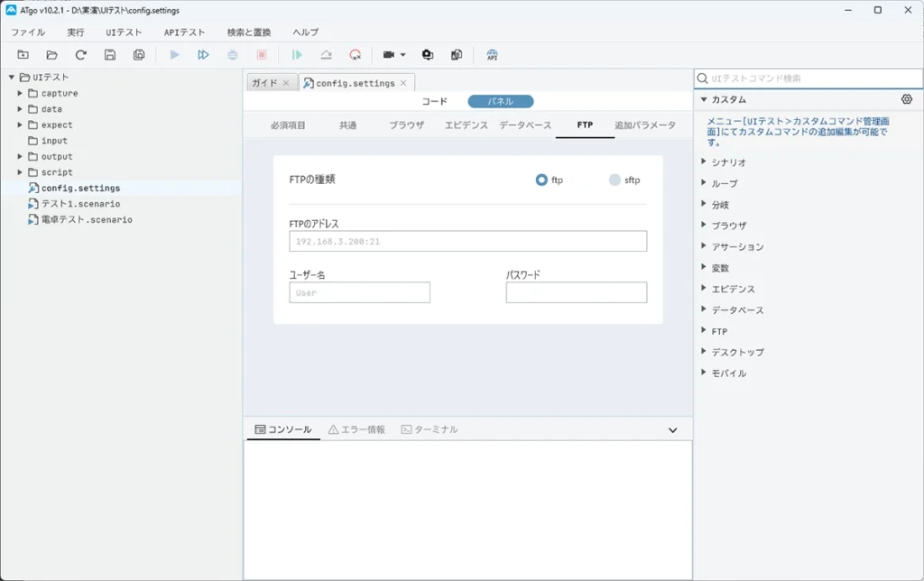Open the APIテスト menu
The height and width of the screenshot is (581, 924).
point(184,32)
